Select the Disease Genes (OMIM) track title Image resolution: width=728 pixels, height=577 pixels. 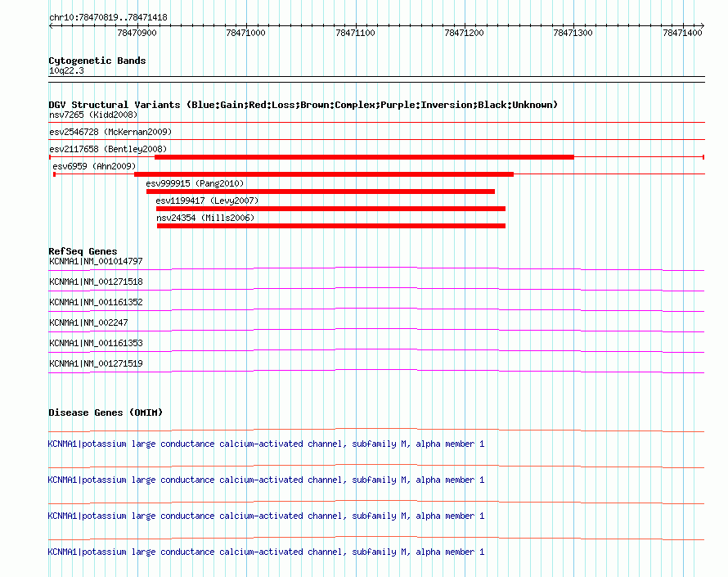(x=106, y=413)
